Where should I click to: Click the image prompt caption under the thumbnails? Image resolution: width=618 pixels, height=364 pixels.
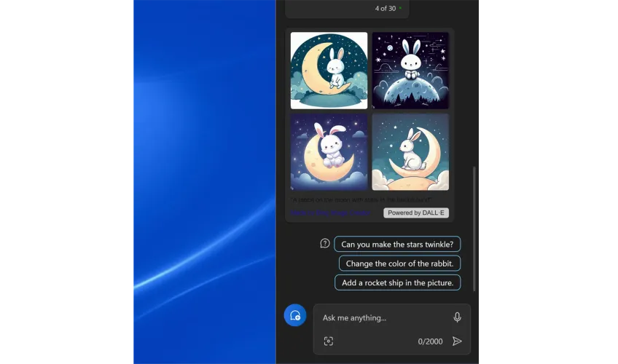pos(361,199)
